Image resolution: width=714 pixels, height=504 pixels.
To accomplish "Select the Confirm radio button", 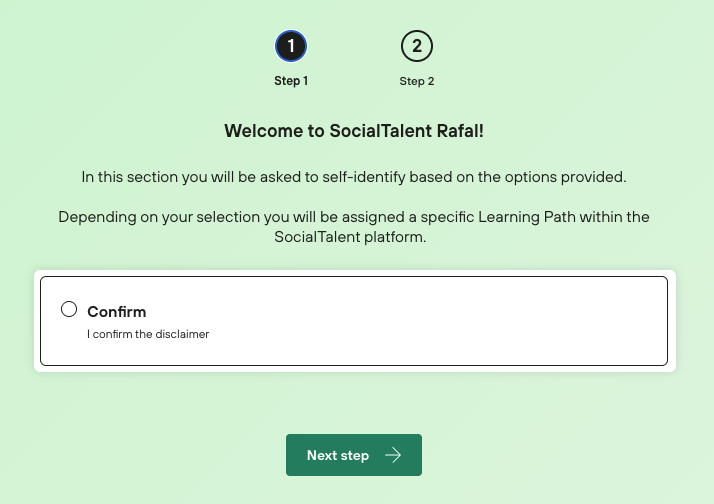I will coord(69,309).
